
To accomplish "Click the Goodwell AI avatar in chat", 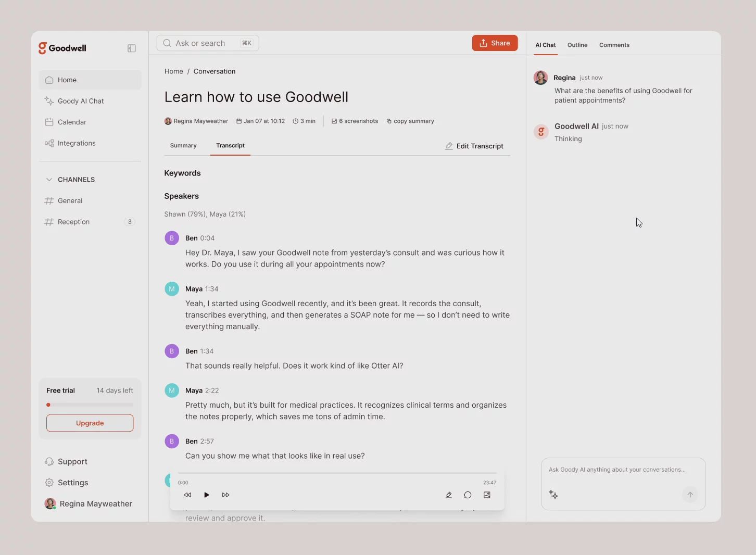I will (541, 132).
